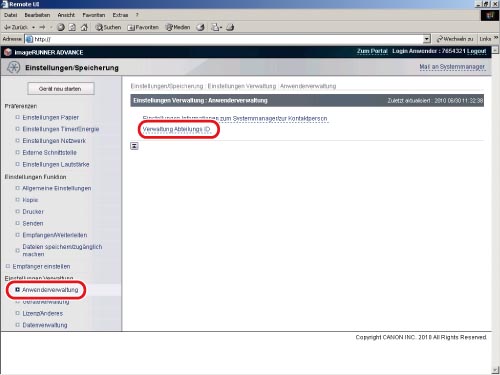The width and height of the screenshot is (500, 375).
Task: Open Suchen search in browser toolbar
Action: [108, 27]
